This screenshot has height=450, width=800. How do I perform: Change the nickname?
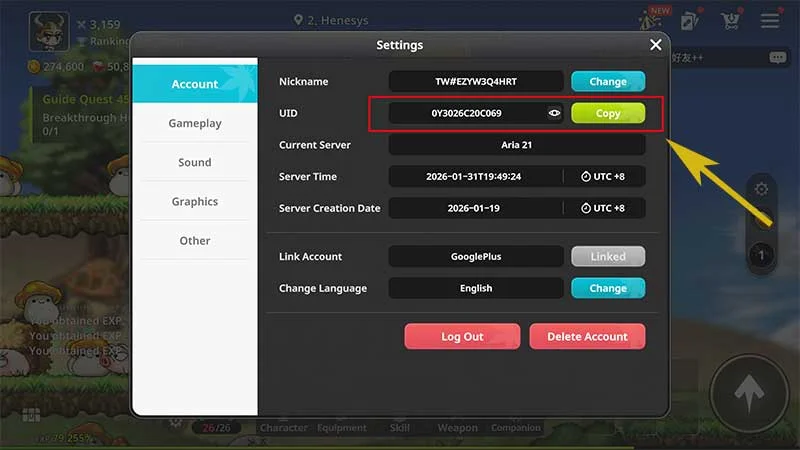click(x=608, y=82)
